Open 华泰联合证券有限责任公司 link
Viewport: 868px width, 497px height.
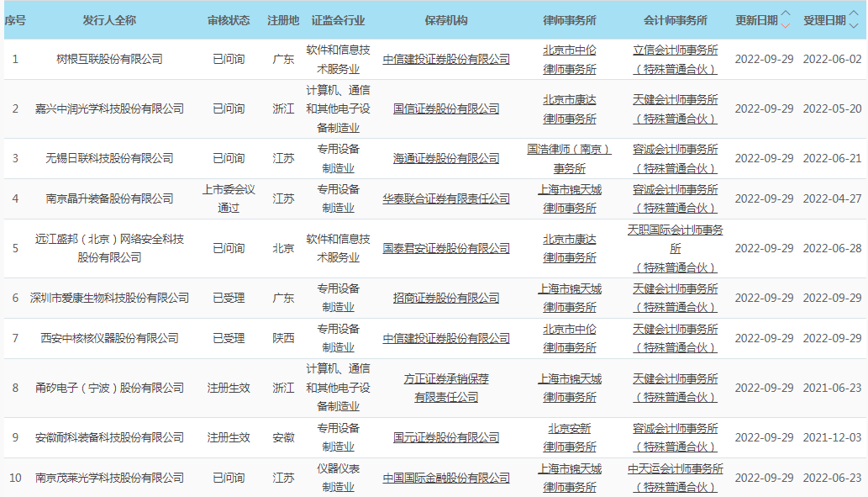pos(446,199)
